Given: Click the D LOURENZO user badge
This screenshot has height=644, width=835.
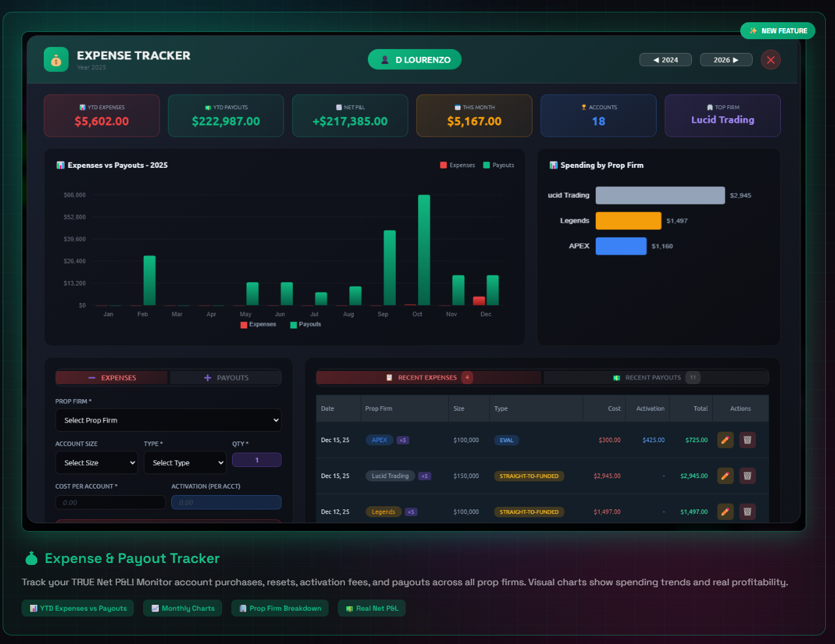Looking at the screenshot, I should click(x=414, y=59).
